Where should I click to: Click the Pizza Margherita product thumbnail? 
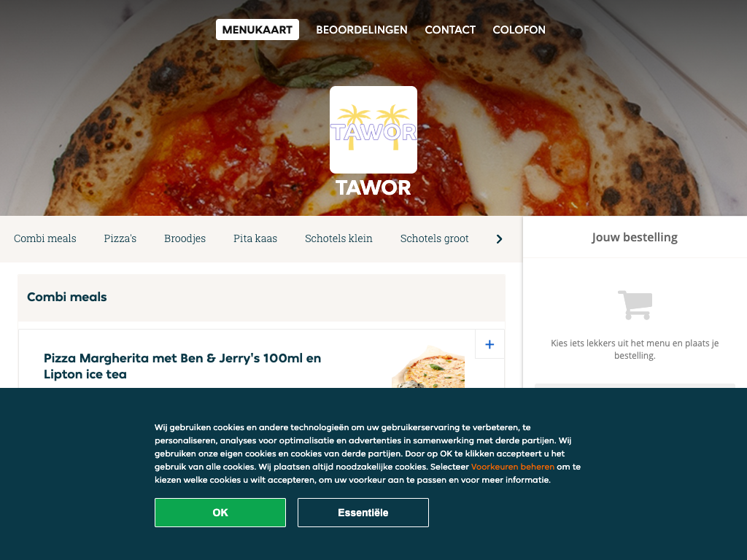click(x=428, y=367)
